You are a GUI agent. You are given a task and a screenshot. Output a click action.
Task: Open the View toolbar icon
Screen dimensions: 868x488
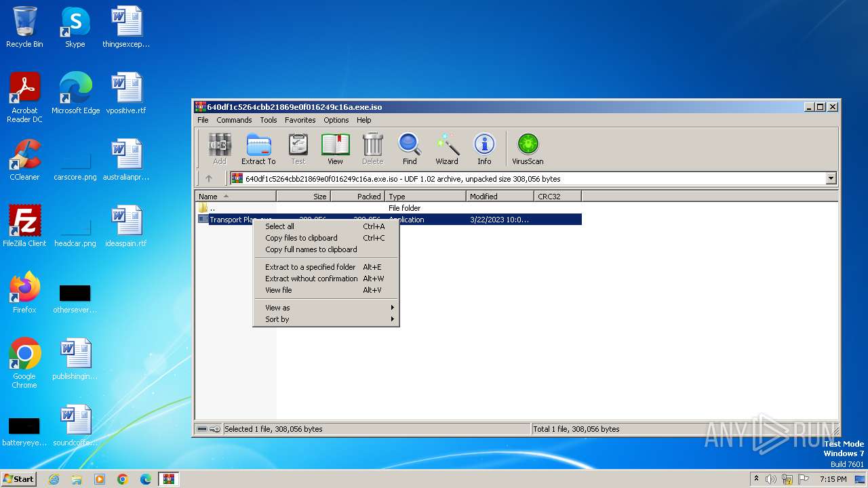point(335,149)
